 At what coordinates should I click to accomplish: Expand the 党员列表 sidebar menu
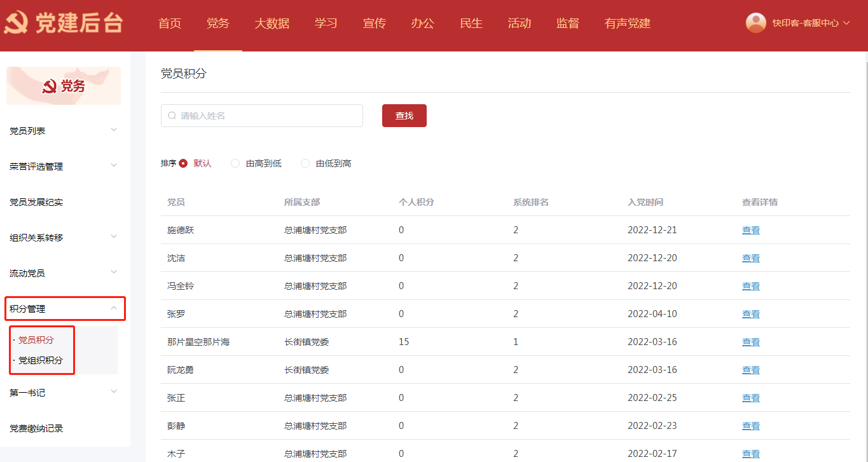(x=64, y=130)
